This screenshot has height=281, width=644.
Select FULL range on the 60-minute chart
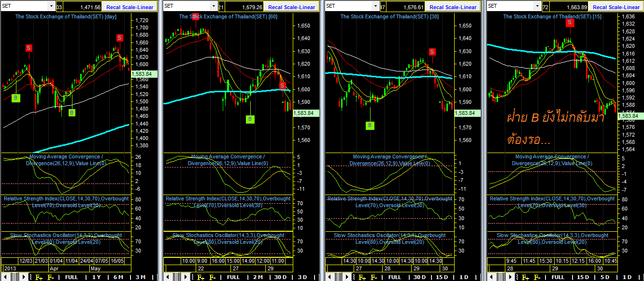pos(233,277)
